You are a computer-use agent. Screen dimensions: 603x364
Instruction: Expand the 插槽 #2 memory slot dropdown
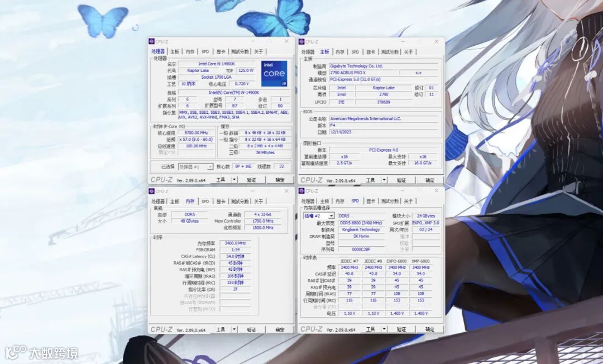331,216
